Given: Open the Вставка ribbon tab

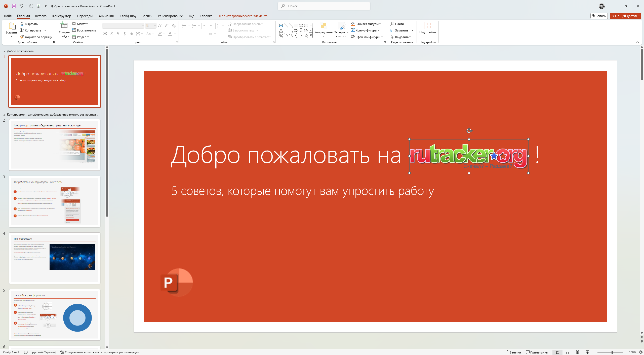Looking at the screenshot, I should coord(41,16).
